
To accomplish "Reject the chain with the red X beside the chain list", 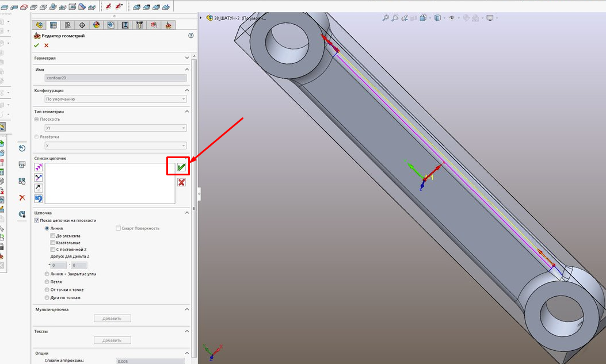I will click(181, 182).
